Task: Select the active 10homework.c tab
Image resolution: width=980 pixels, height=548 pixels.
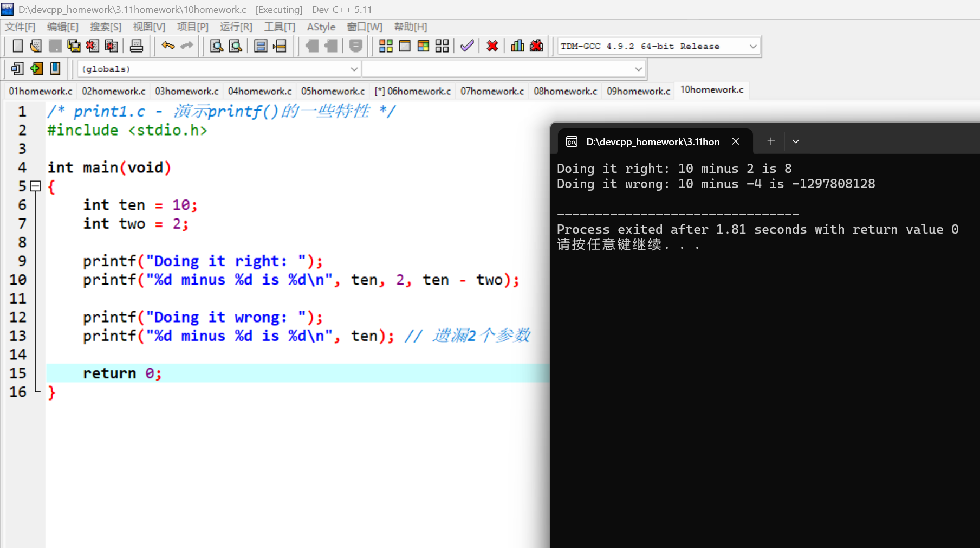Action: (712, 90)
